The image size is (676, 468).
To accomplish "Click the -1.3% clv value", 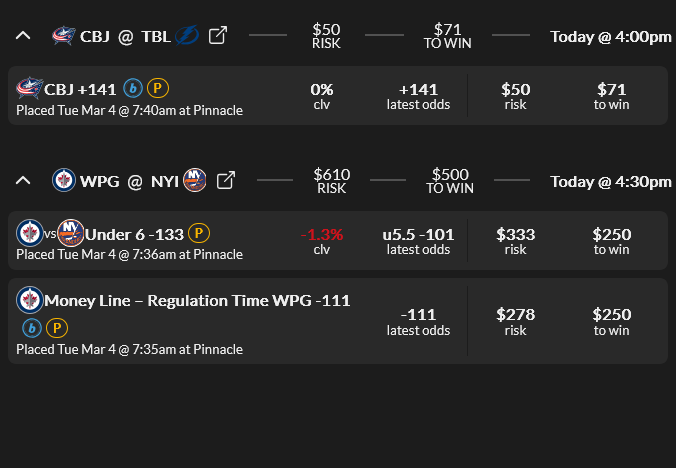I will (x=322, y=234).
